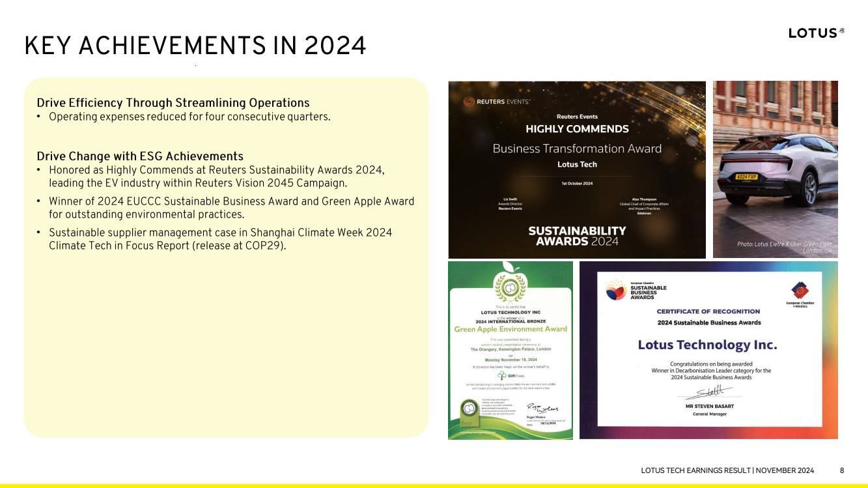This screenshot has width=868, height=488.
Task: Click the GiftTrees logo on green certificate
Action: [x=511, y=376]
